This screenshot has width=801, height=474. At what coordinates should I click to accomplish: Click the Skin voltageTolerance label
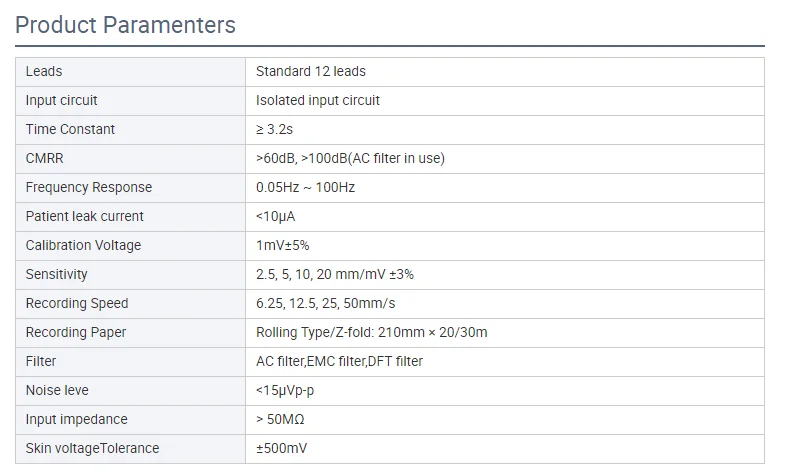93,448
